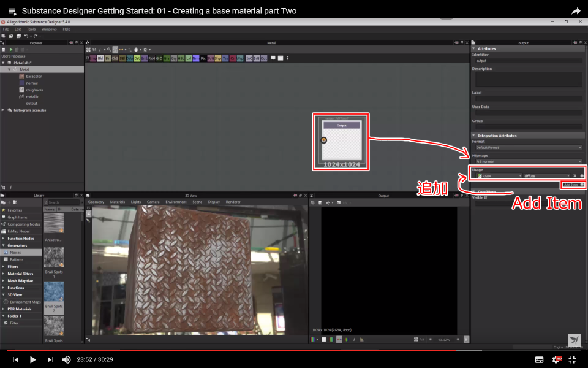Insert an FX-Map (FxM) node
Image resolution: width=588 pixels, height=368 pixels.
pos(152,58)
